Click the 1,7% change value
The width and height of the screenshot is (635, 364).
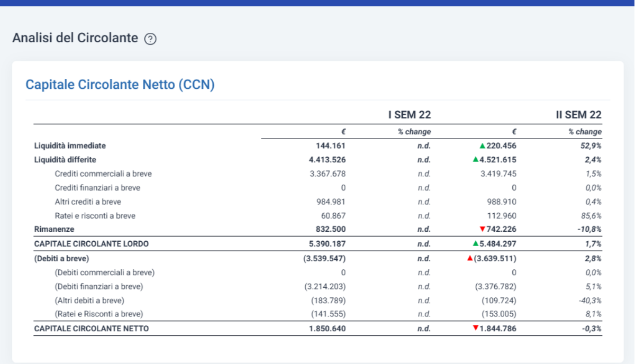(x=594, y=244)
